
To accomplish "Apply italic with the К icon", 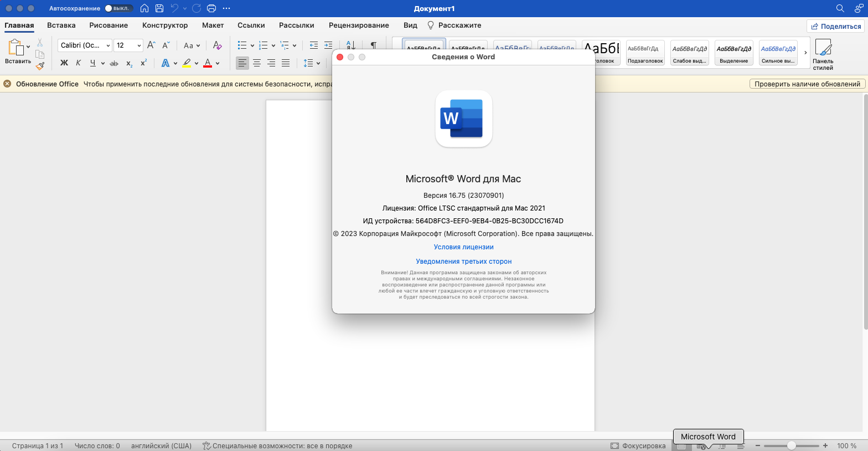I will (78, 63).
